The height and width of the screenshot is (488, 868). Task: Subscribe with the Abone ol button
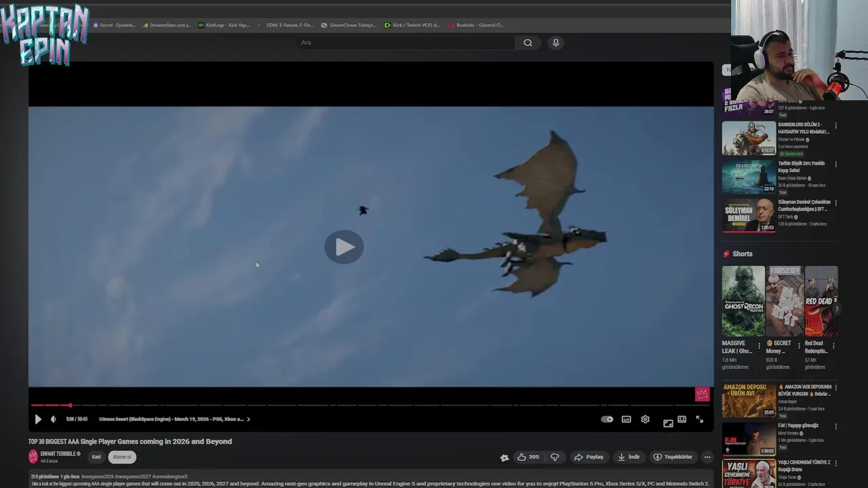[x=122, y=457]
